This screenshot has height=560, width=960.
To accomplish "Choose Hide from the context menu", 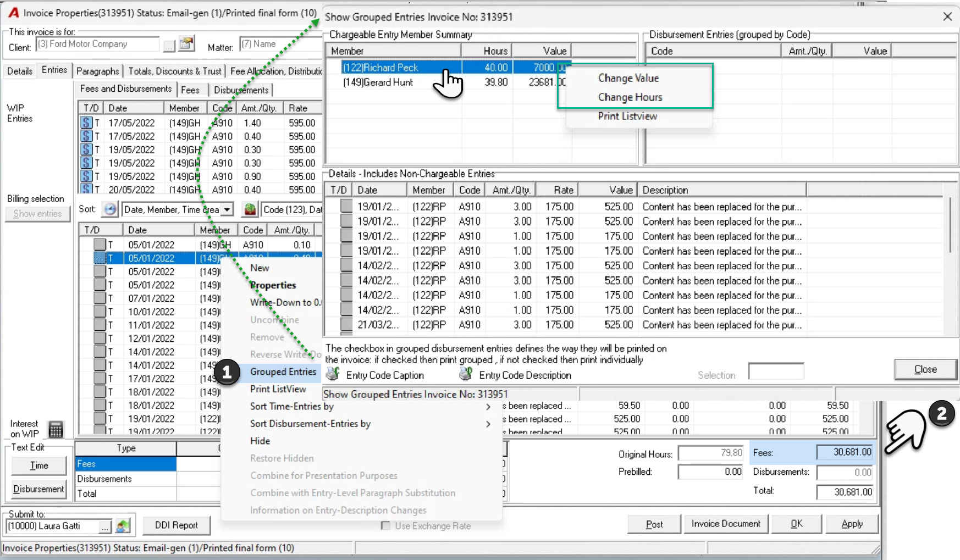I will tap(260, 441).
